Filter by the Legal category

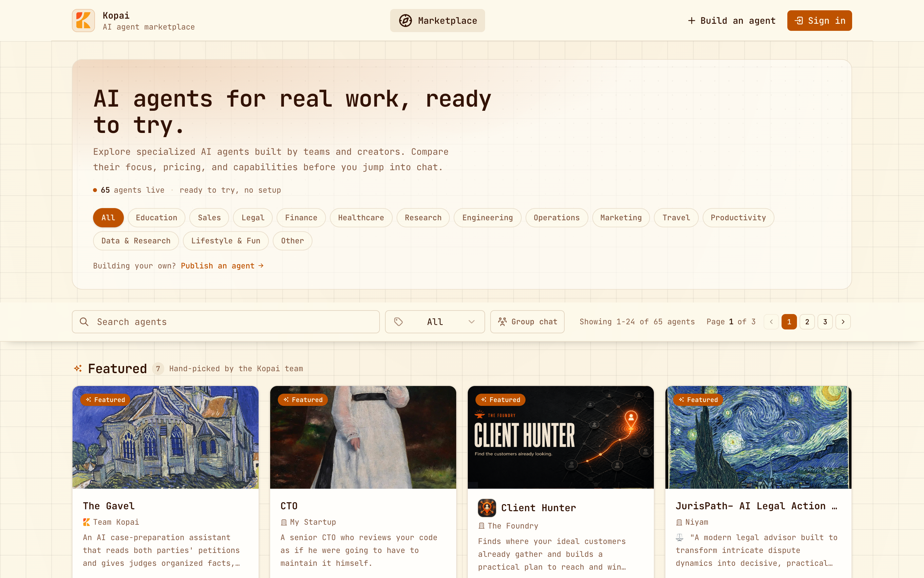coord(253,218)
